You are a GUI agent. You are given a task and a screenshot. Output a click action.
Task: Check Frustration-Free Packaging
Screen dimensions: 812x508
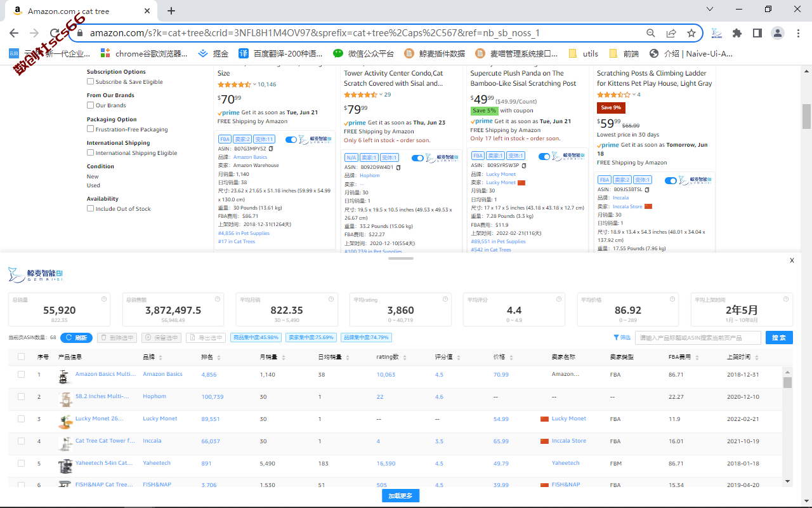click(x=90, y=130)
